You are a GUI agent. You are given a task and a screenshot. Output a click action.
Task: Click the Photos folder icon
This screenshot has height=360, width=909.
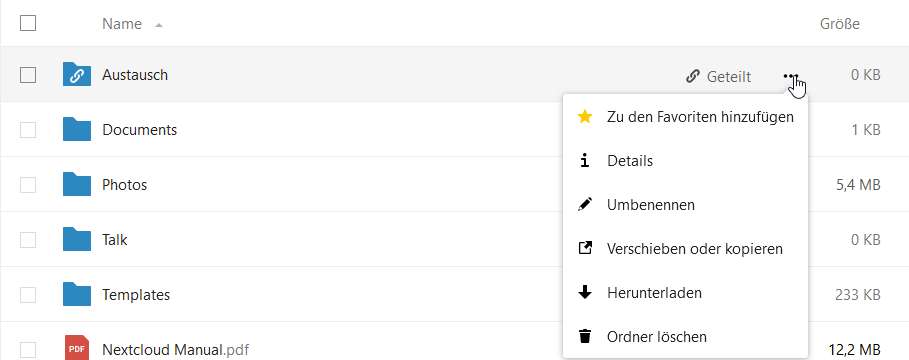(x=77, y=184)
